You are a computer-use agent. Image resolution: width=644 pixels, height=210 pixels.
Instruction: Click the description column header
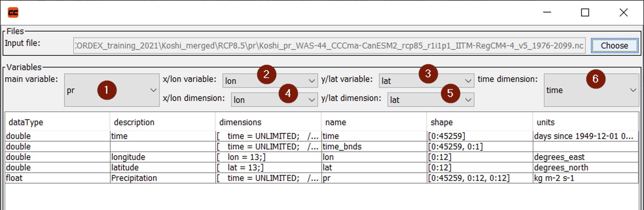click(162, 122)
